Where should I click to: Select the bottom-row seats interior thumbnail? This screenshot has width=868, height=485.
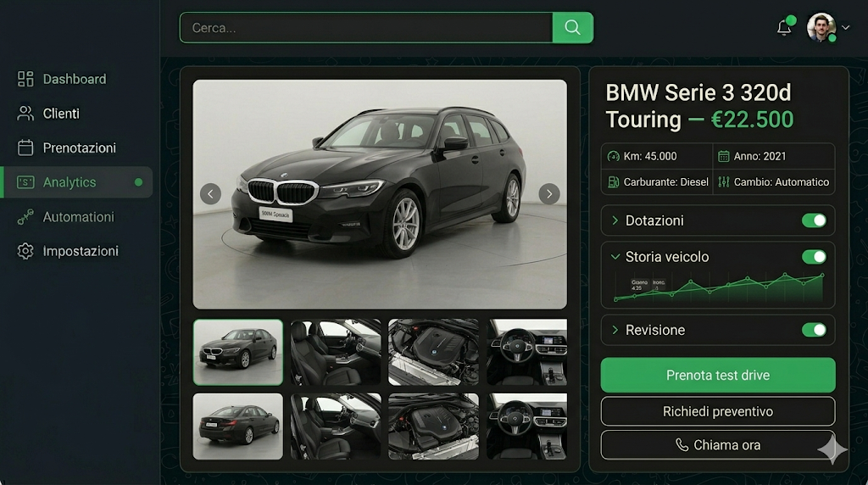[x=336, y=426]
